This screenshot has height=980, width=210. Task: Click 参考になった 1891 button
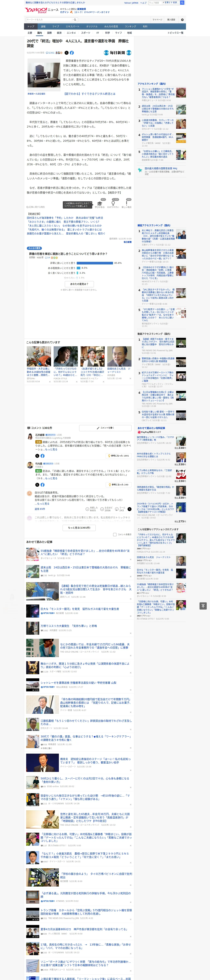point(119,456)
